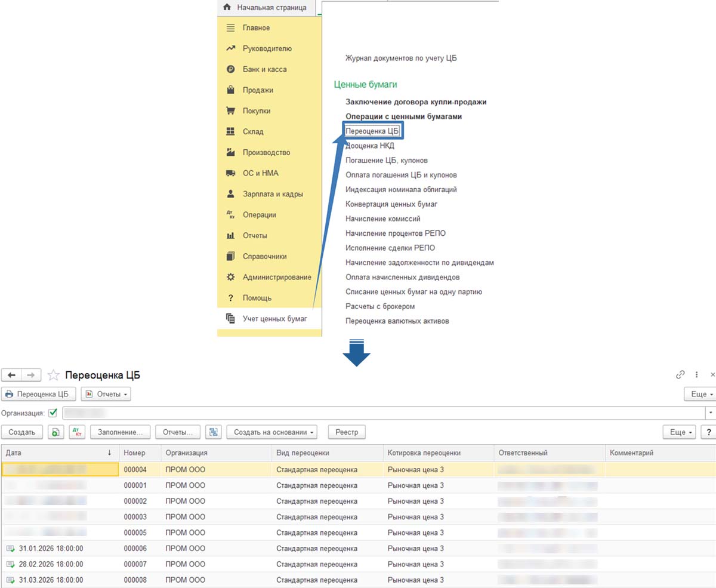Open Покупки section
The image size is (716, 588).
click(257, 111)
